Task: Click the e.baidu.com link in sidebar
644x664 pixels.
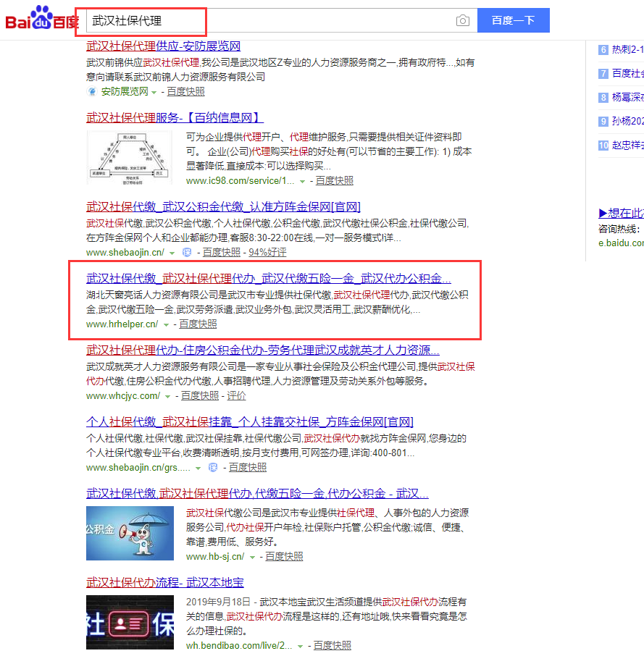Action: (621, 243)
